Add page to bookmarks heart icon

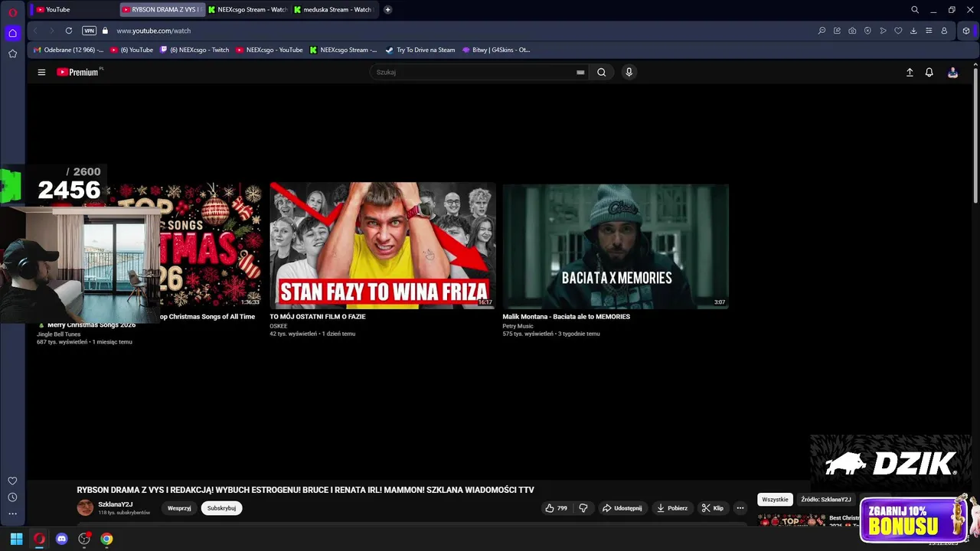[898, 31]
